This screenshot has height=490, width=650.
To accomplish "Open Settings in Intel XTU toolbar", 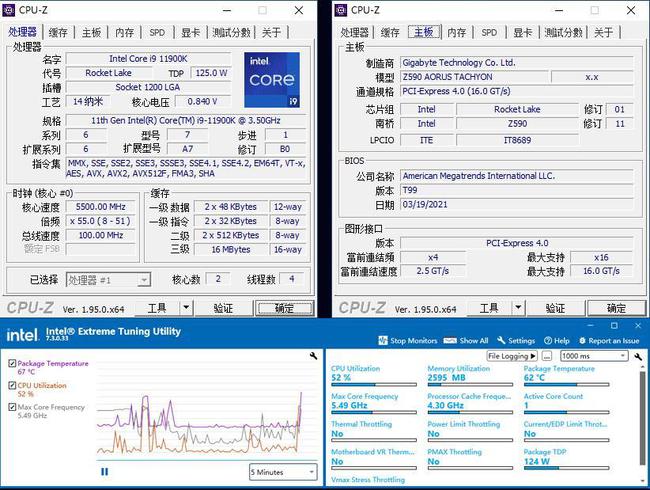I will pos(516,341).
